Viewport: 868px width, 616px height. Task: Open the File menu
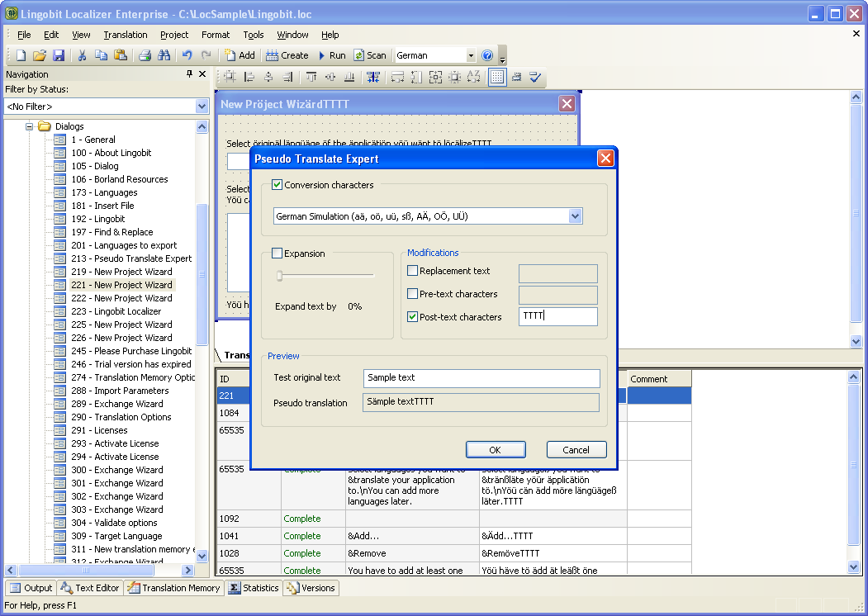[24, 35]
